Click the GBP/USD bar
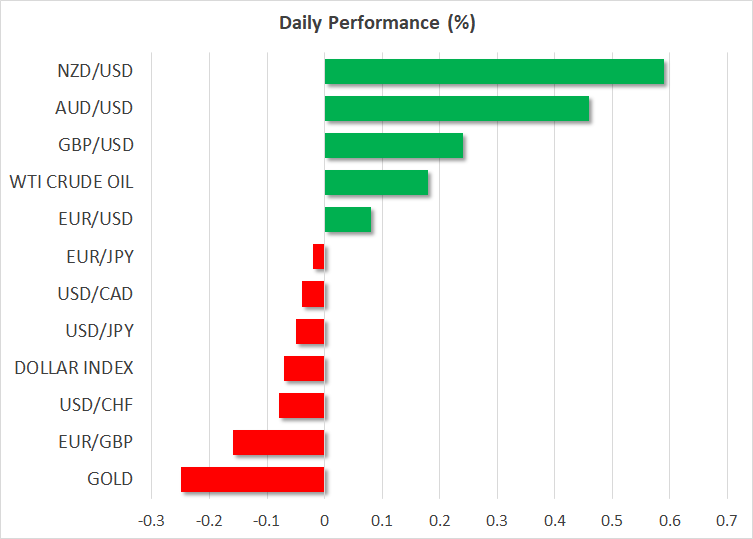 (393, 145)
